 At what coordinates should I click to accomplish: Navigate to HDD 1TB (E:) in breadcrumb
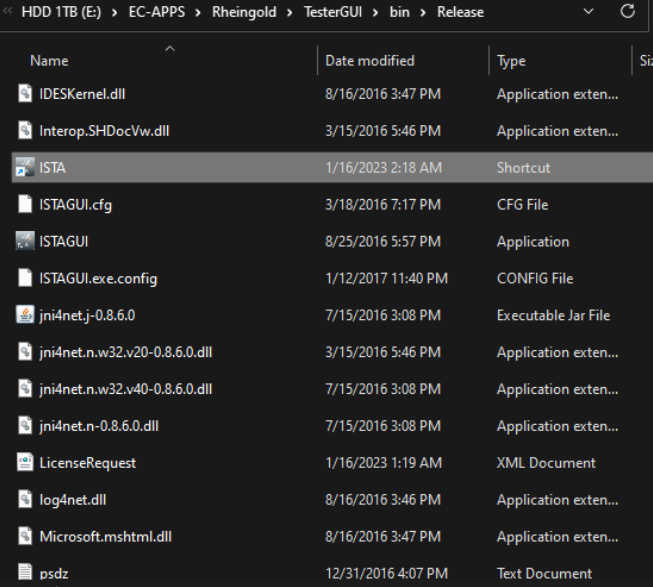pyautogui.click(x=61, y=12)
